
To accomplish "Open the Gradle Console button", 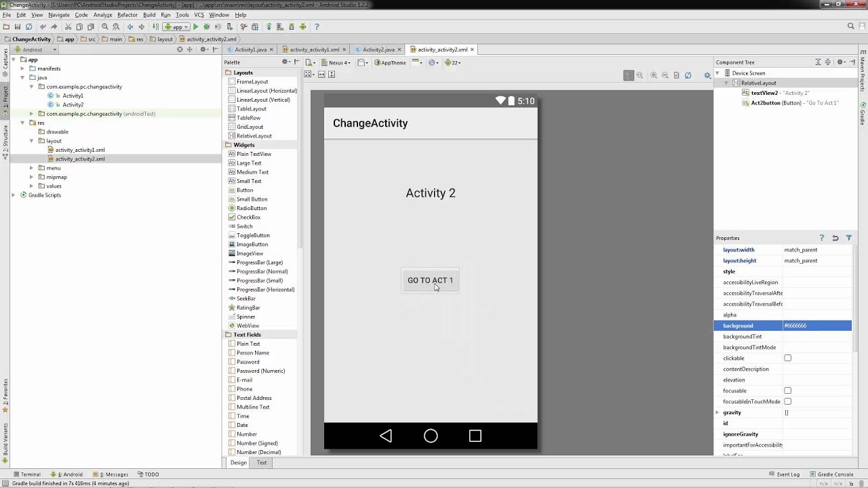I will 831,474.
